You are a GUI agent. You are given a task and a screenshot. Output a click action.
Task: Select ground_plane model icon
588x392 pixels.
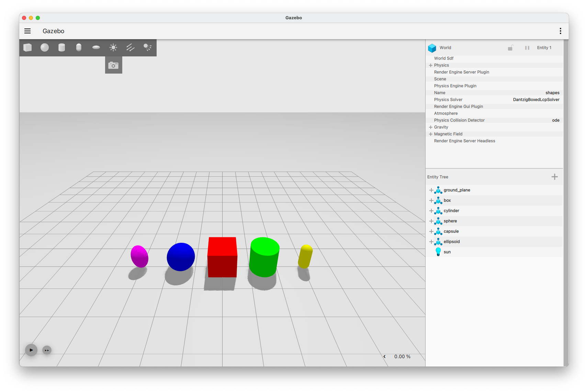(x=438, y=190)
